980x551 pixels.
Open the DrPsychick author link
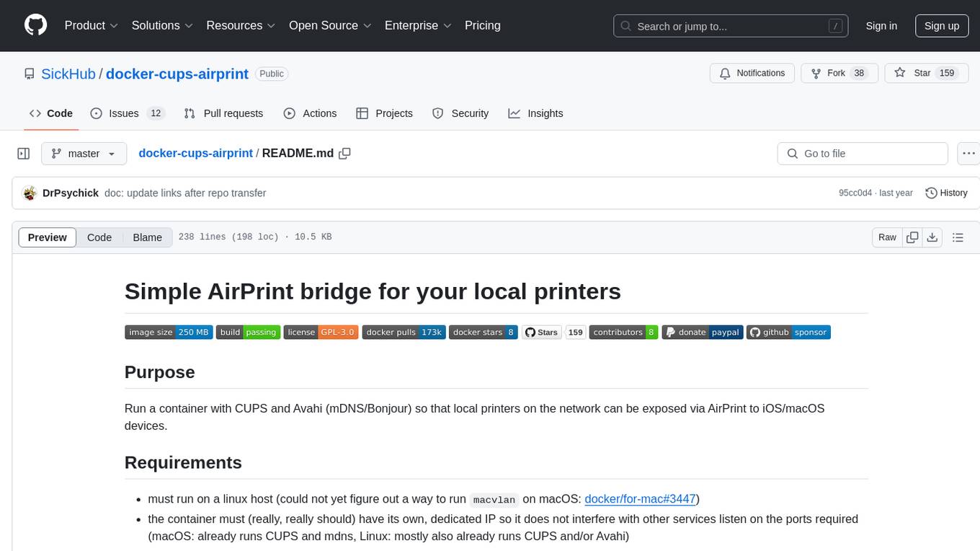(71, 193)
